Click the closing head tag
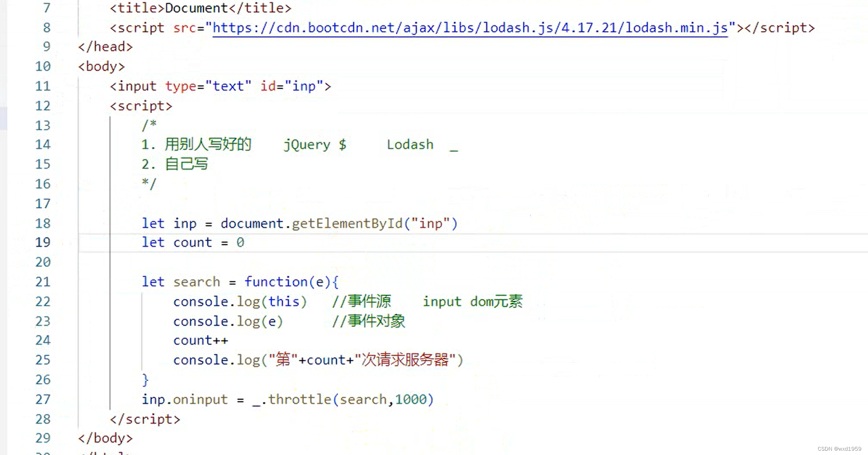The width and height of the screenshot is (868, 455). (x=106, y=47)
